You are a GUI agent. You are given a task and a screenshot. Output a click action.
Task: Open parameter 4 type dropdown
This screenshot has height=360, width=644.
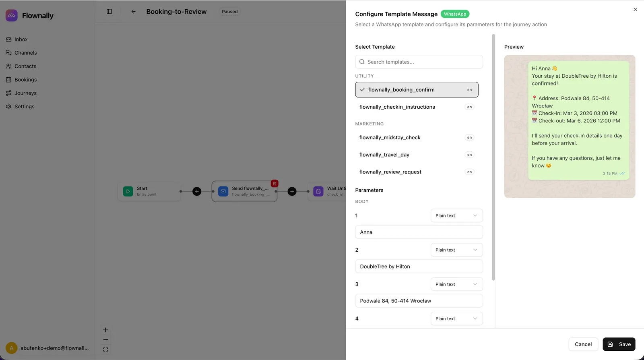456,319
